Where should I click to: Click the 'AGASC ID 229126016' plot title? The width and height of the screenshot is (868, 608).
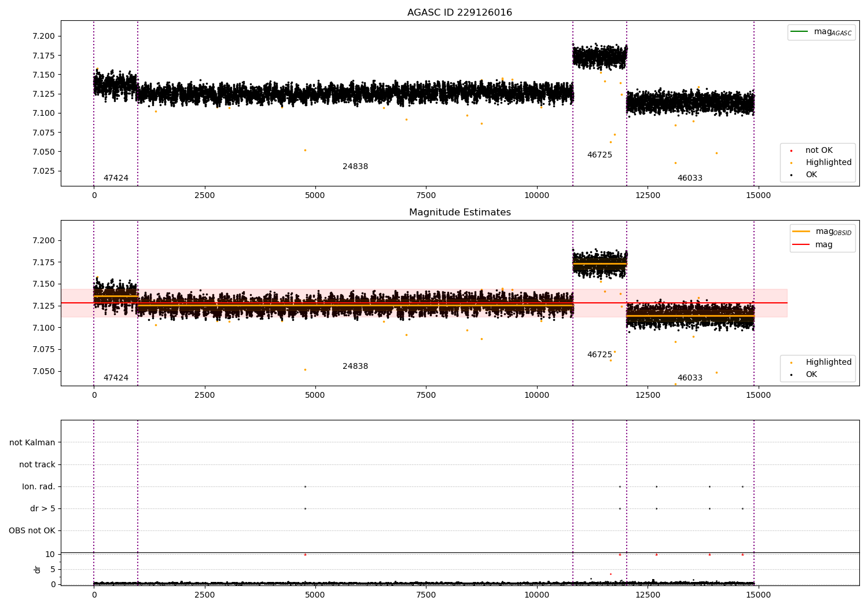pos(459,13)
